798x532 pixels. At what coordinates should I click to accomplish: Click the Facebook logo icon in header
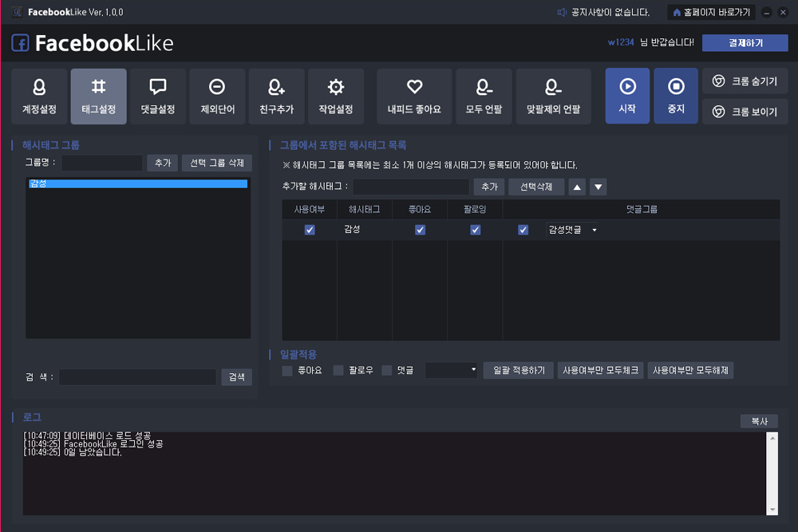[21, 43]
